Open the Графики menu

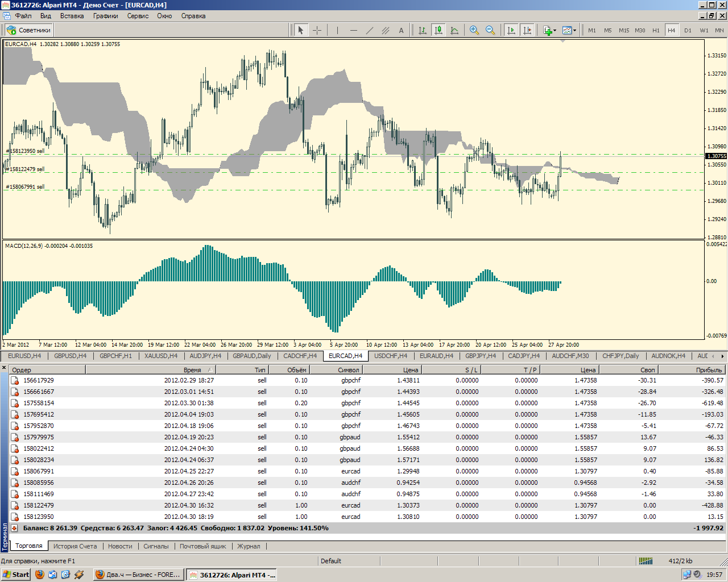click(106, 16)
